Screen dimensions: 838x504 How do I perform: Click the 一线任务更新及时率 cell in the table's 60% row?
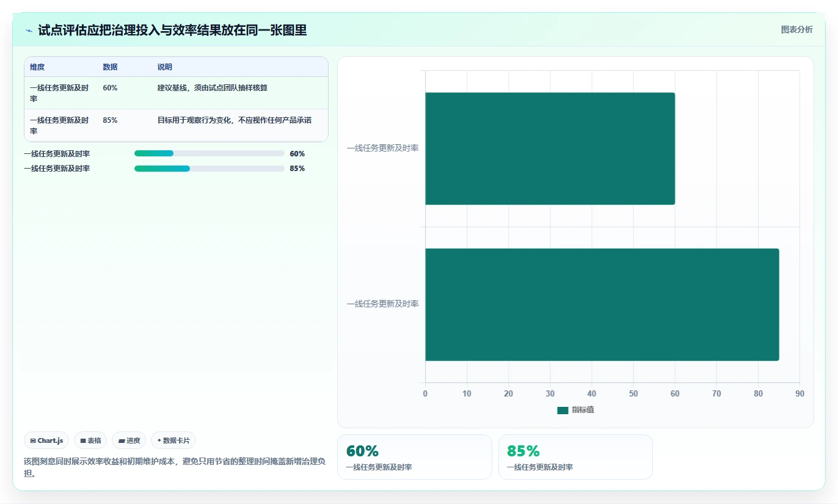(x=60, y=93)
